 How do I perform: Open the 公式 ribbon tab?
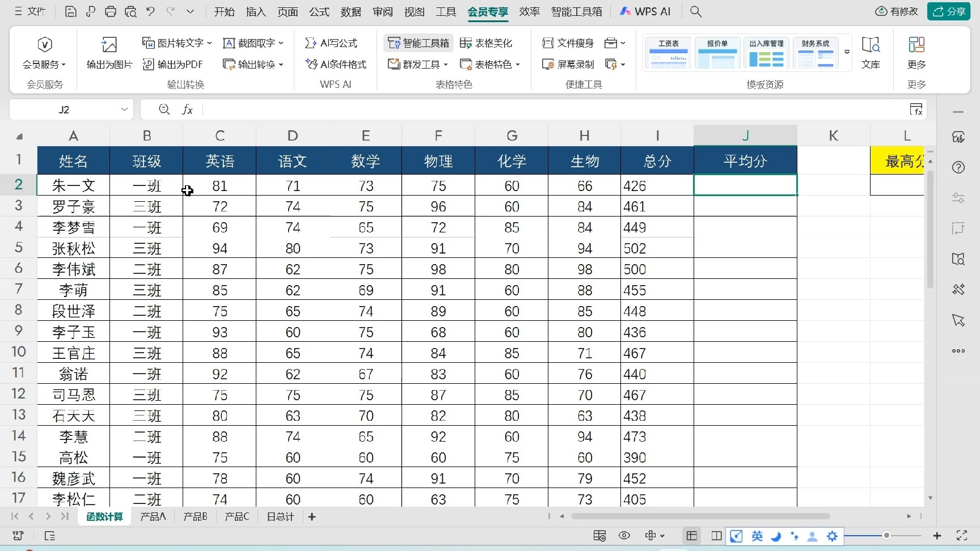[x=319, y=11]
